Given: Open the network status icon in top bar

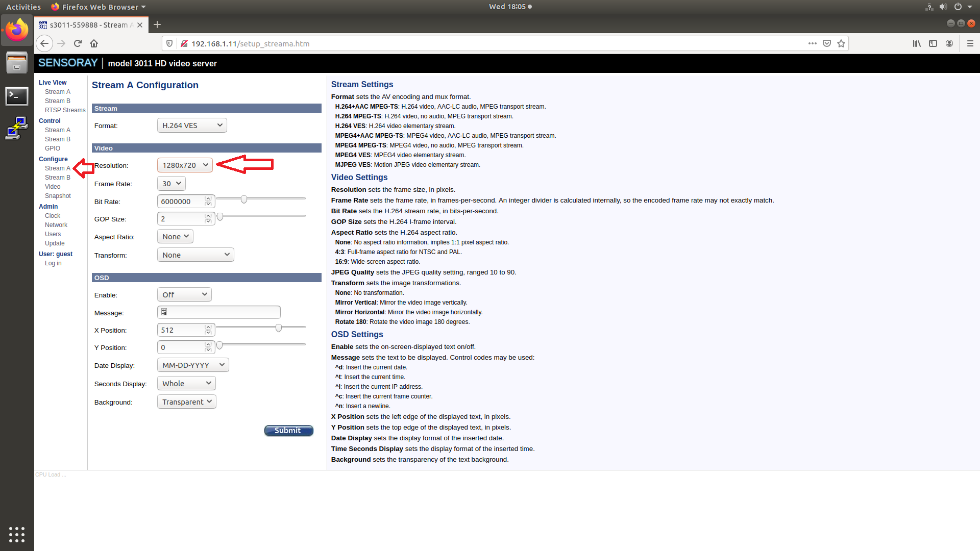Looking at the screenshot, I should coord(929,7).
